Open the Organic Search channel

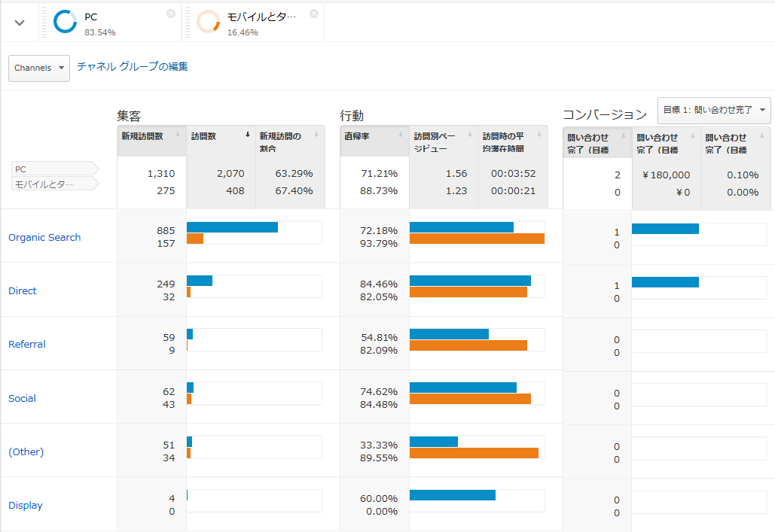pos(44,237)
